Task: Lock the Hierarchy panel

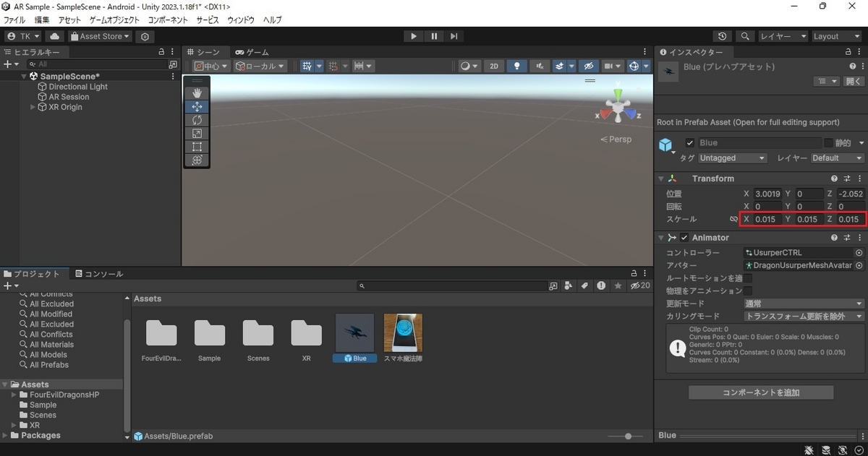Action: coord(161,52)
